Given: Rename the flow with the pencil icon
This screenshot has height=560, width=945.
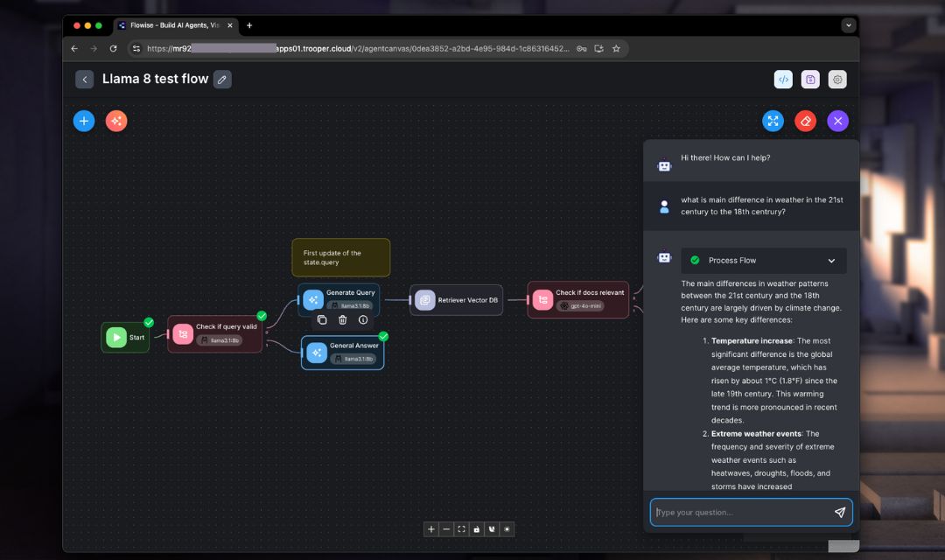Looking at the screenshot, I should click(222, 79).
